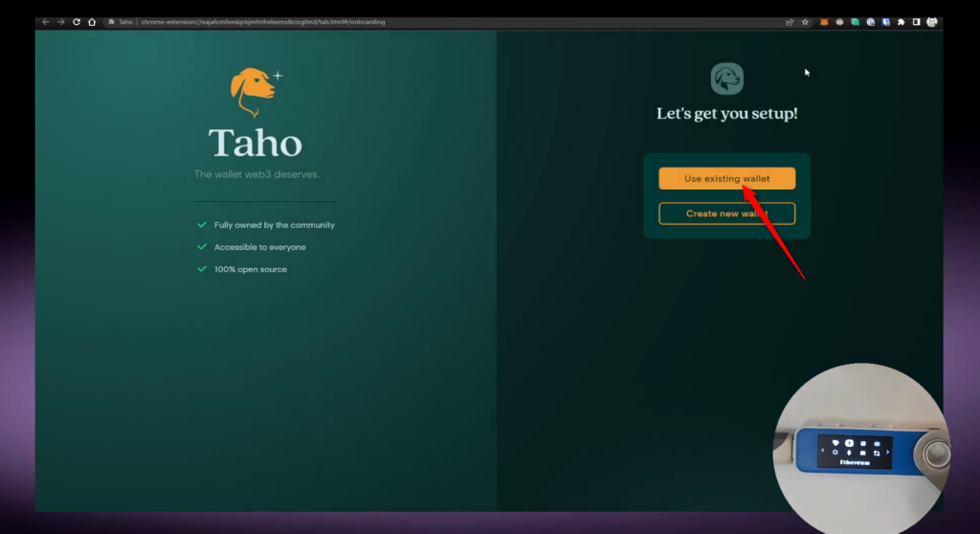Click the Taho dog logo on left panel
Image resolution: width=980 pixels, height=534 pixels.
coord(254,88)
